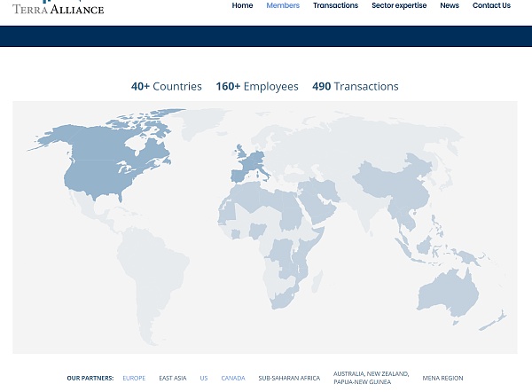Image resolution: width=532 pixels, height=392 pixels.
Task: Select Australia, New Zealand, Papua-New Guinea link
Action: tap(372, 378)
